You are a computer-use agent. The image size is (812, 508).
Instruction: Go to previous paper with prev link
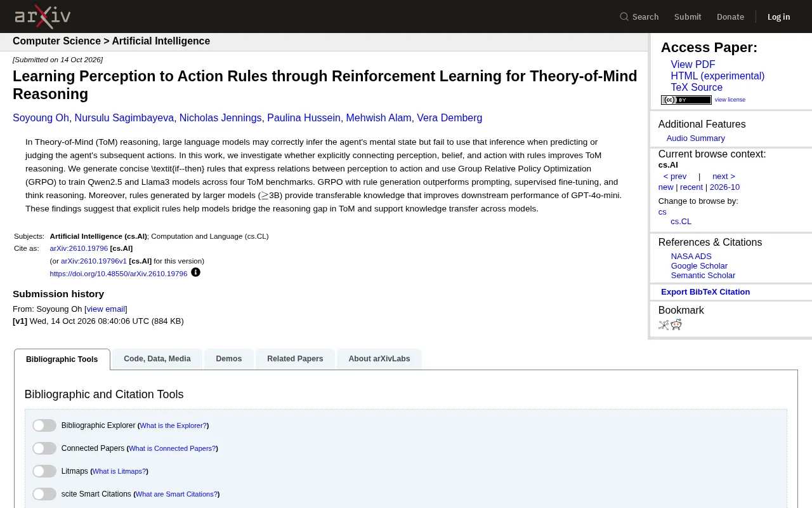pos(675,177)
